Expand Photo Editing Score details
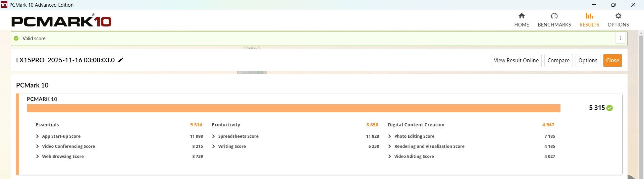Viewport: 644px width, 179px height. point(390,136)
